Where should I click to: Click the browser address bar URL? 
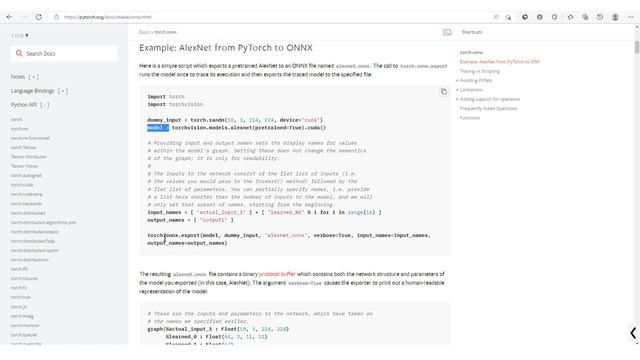pos(108,17)
